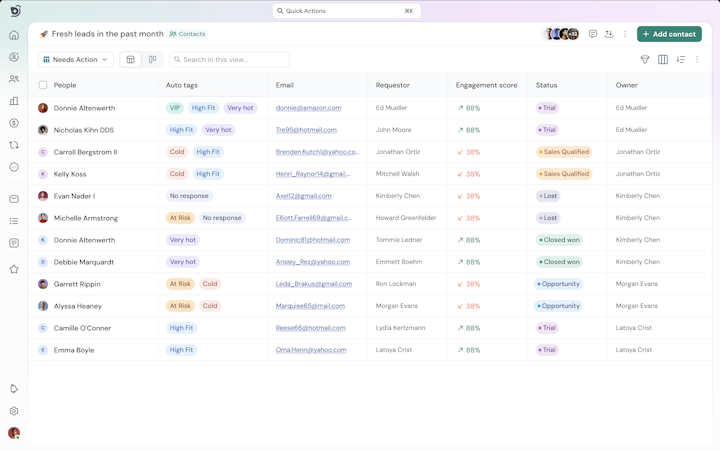This screenshot has height=450, width=720.
Task: Open the view options kebab menu
Action: pyautogui.click(x=697, y=60)
